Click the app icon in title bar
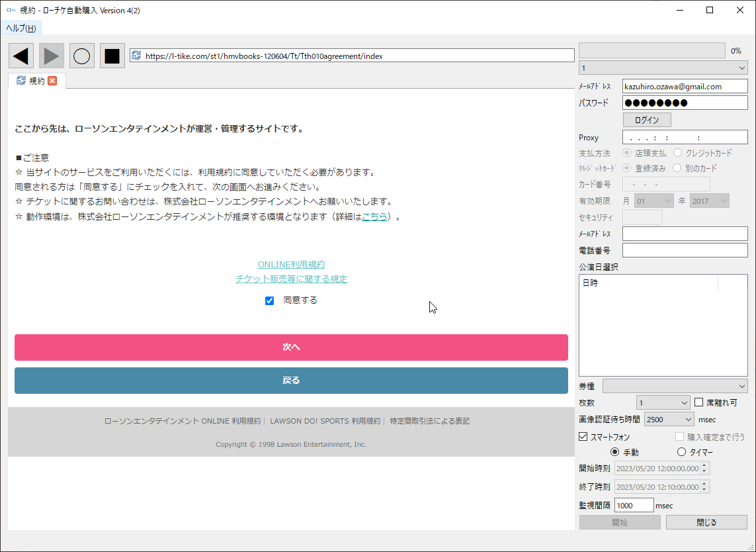Screen dimensions: 756x552 (x=11, y=10)
